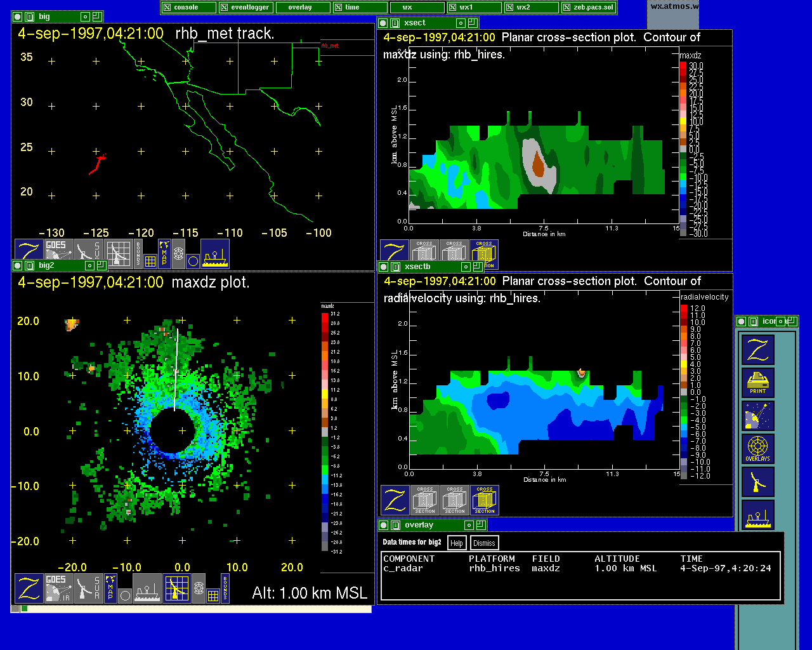The image size is (812, 650).
Task: Toggle the yellow grid icon in big toolbar
Action: (150, 261)
